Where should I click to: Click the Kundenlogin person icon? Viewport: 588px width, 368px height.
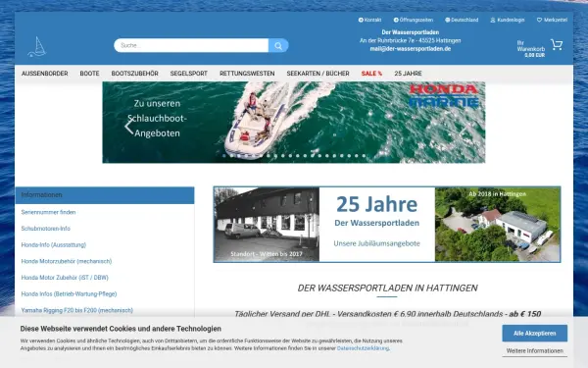click(x=493, y=20)
